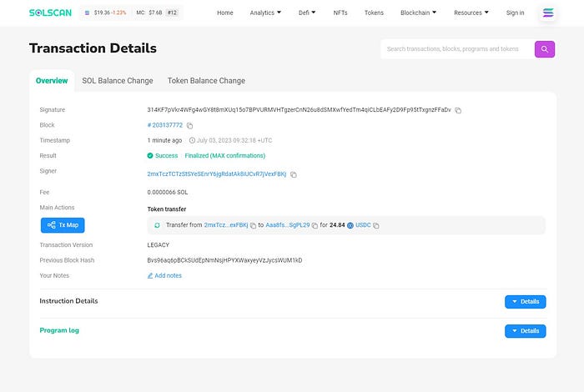The width and height of the screenshot is (584, 392).
Task: Switch to SOL Balance Change tab
Action: click(118, 81)
